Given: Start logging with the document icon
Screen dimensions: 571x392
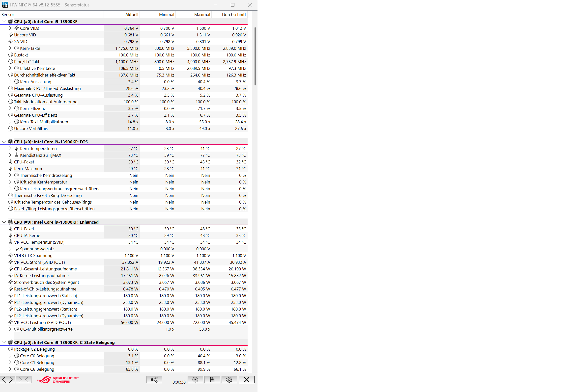Looking at the screenshot, I should (x=212, y=380).
